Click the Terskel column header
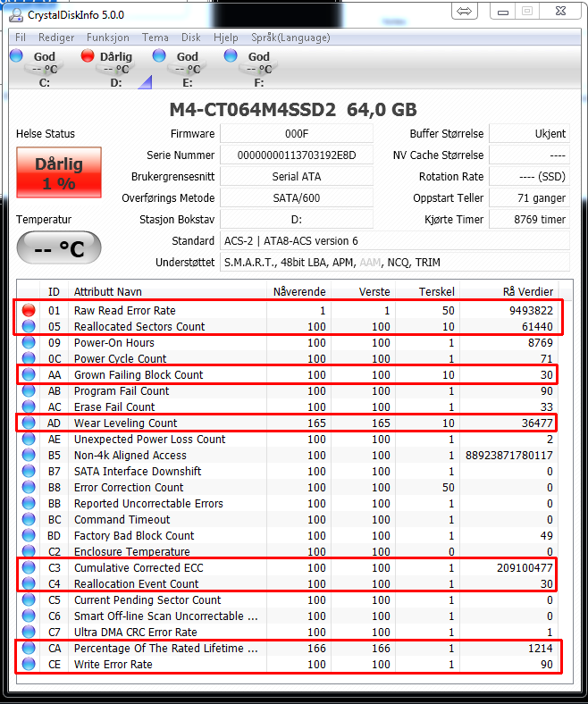The height and width of the screenshot is (704, 588). (x=428, y=292)
